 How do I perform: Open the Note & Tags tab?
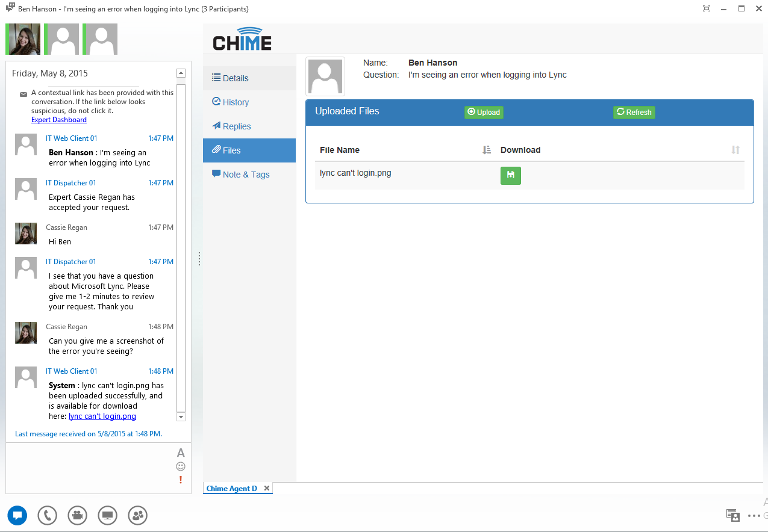pos(249,175)
